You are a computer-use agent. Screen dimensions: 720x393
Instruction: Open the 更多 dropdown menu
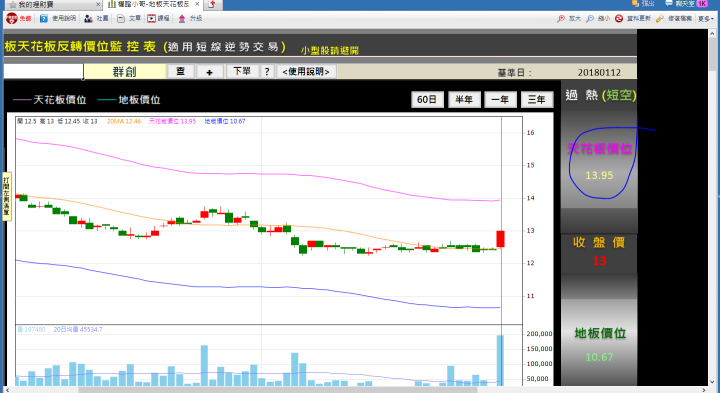tap(706, 18)
